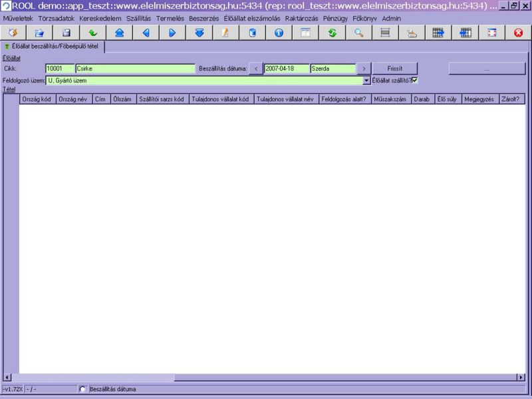Click the red X close icon in toolbar
Screen dimensions: 532x399
coord(518,33)
